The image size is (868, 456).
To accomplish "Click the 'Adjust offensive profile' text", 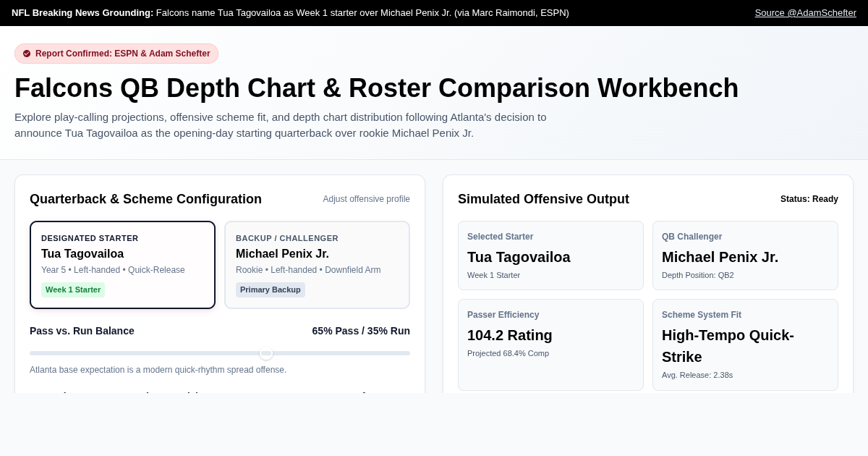I will tap(366, 199).
